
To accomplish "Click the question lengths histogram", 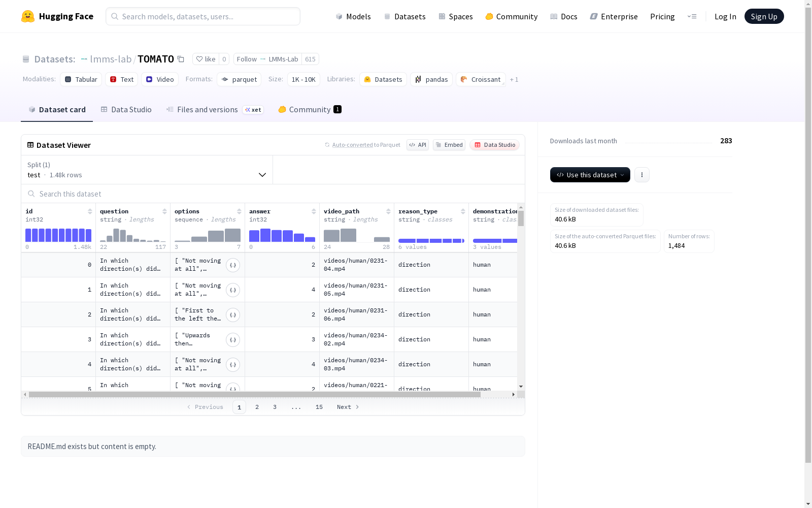I will (x=133, y=235).
